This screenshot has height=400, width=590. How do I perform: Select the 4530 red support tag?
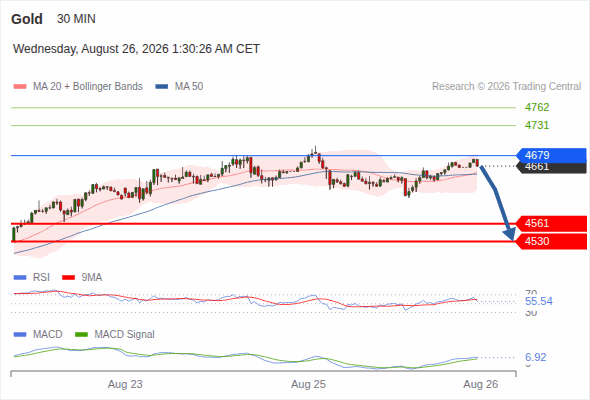[x=551, y=241]
